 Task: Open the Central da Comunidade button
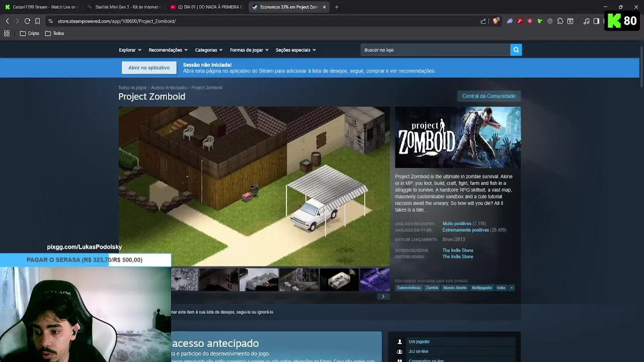(x=489, y=96)
